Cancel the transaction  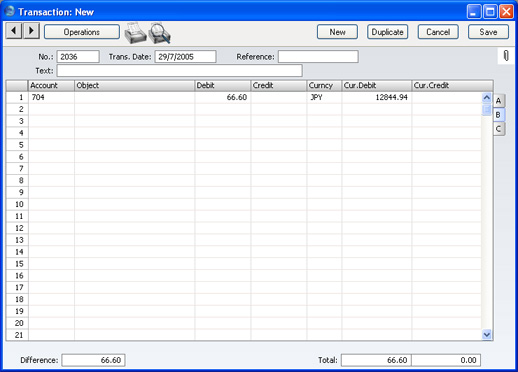click(x=438, y=32)
